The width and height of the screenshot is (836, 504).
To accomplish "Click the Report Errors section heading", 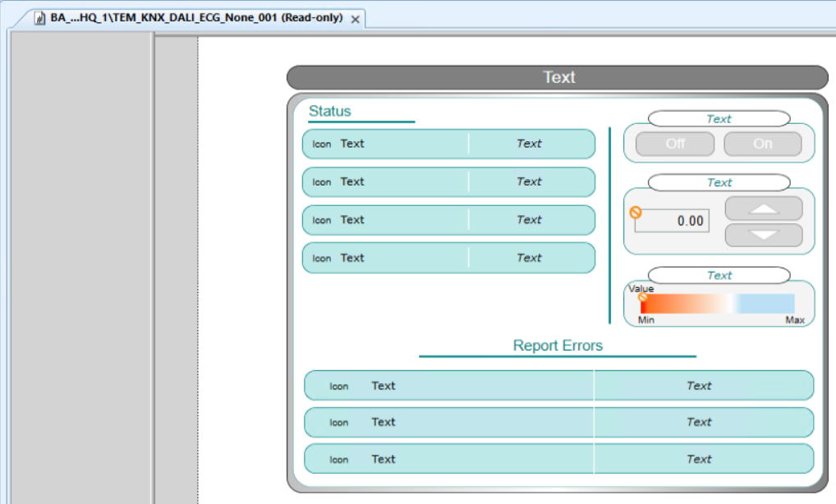I will coord(558,346).
